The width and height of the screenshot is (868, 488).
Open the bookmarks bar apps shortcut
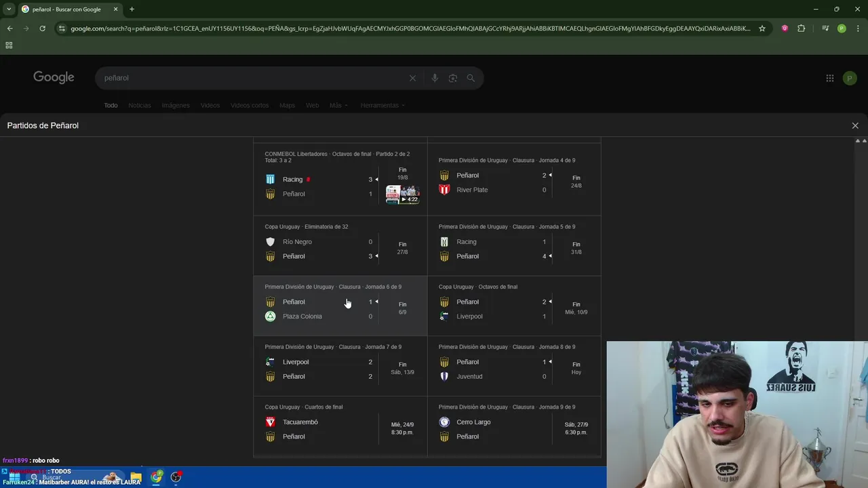[9, 45]
